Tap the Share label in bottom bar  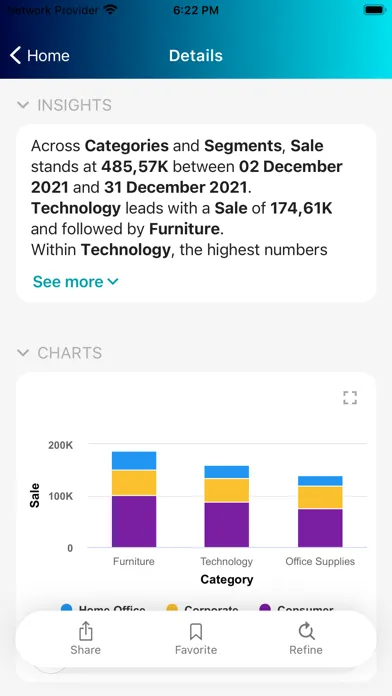click(85, 650)
